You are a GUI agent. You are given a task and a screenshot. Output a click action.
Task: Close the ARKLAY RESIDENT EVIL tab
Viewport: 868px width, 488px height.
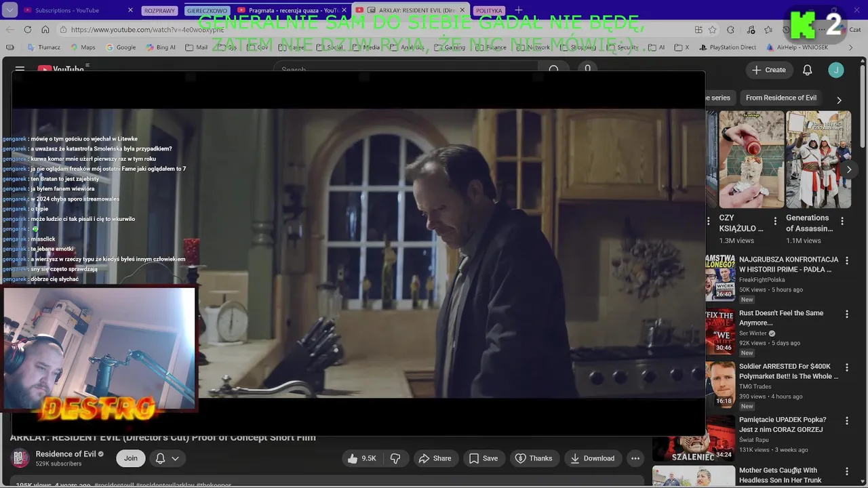(462, 10)
